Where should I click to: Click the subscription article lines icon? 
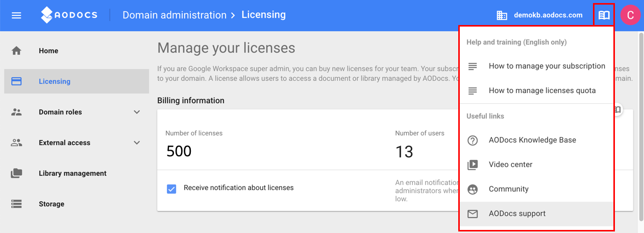tap(473, 66)
